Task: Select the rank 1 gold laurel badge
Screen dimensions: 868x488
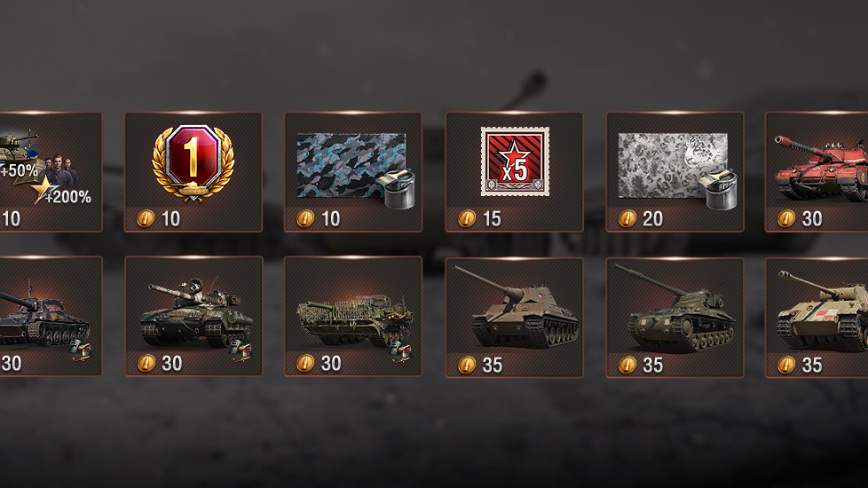Action: (x=193, y=162)
